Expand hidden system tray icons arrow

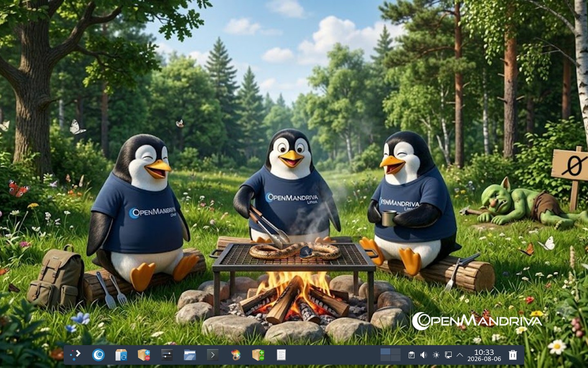click(x=460, y=355)
